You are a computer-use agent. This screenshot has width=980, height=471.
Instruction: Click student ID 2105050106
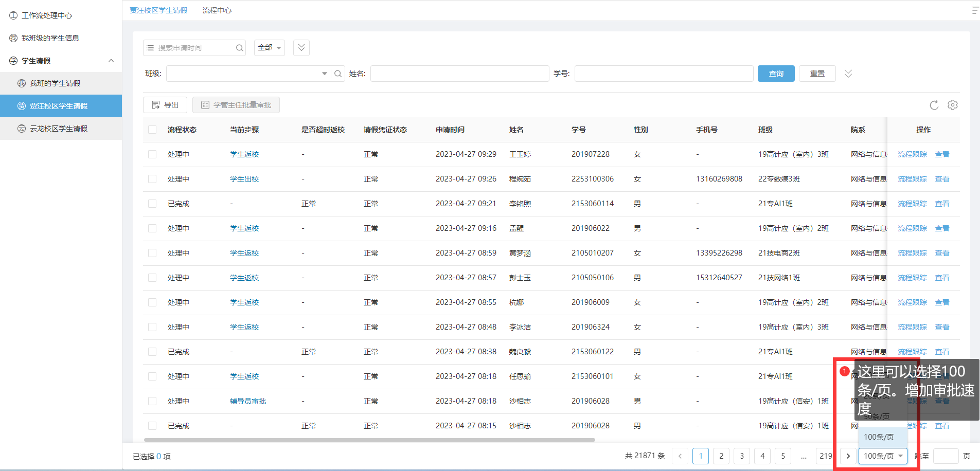(593, 278)
